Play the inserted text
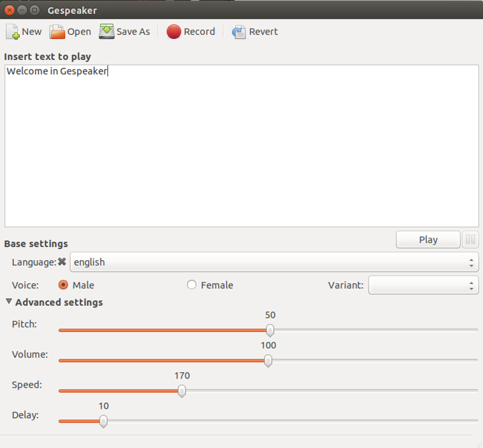This screenshot has width=483, height=448. 428,240
